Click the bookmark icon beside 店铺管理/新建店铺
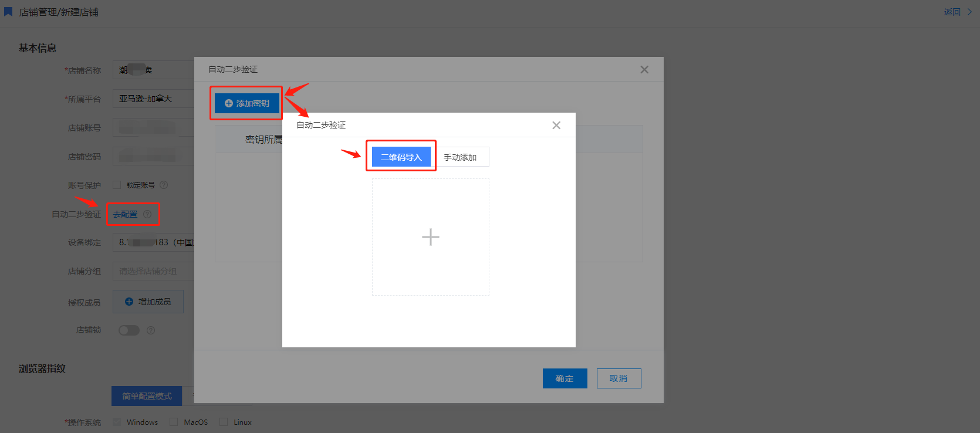 (8, 12)
